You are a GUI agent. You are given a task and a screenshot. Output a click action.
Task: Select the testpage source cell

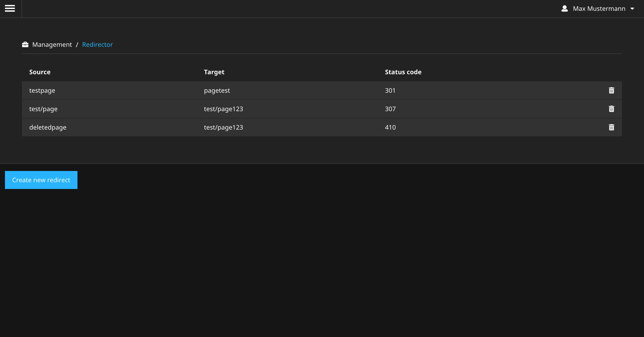point(42,90)
